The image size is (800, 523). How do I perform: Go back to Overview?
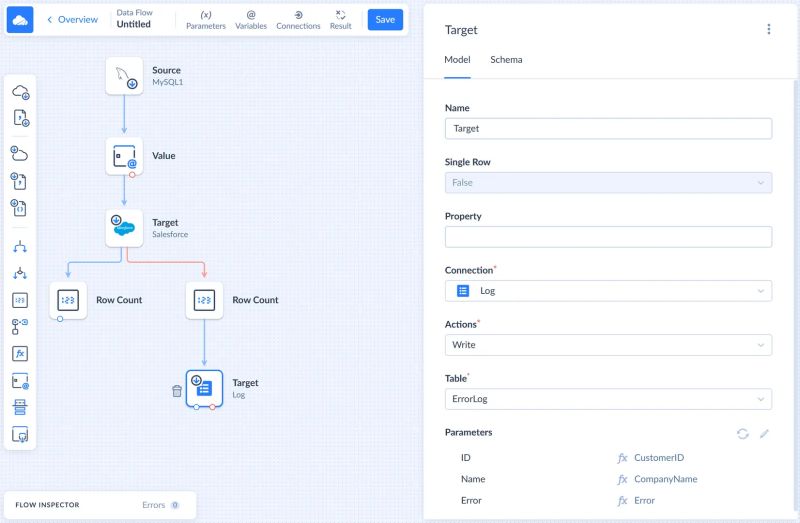point(72,19)
